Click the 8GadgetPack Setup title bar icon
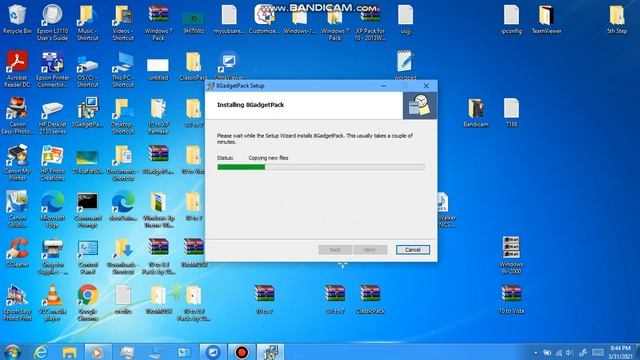 [211, 86]
